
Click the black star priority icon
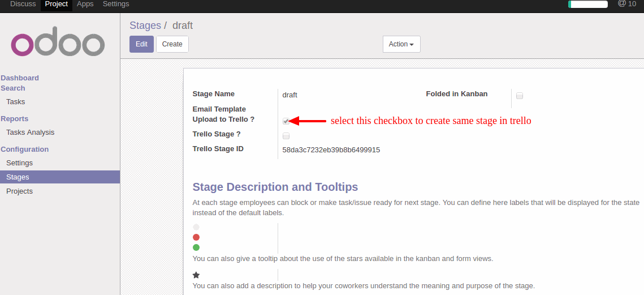(196, 275)
